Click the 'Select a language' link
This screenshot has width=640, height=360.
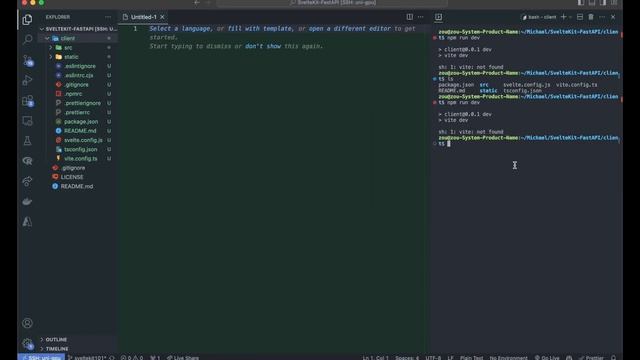point(180,29)
